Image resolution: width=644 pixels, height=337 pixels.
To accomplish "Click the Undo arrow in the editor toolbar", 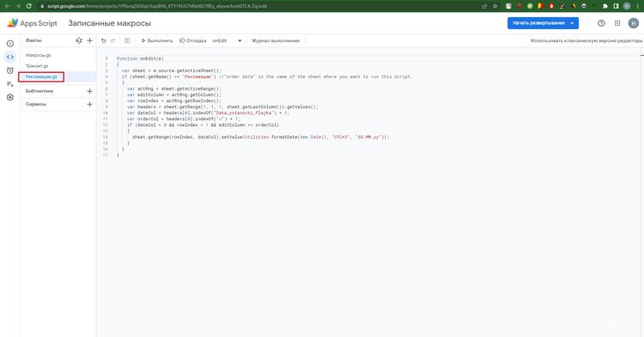I will (x=104, y=40).
